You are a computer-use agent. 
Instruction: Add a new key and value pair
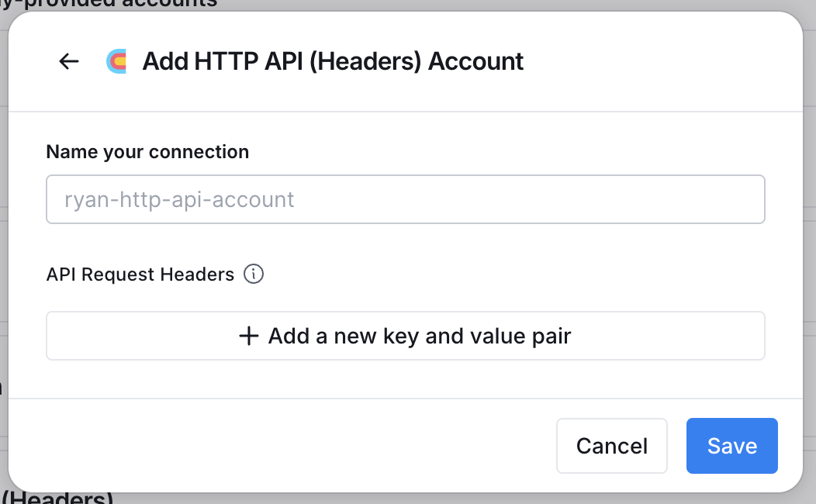pos(406,336)
